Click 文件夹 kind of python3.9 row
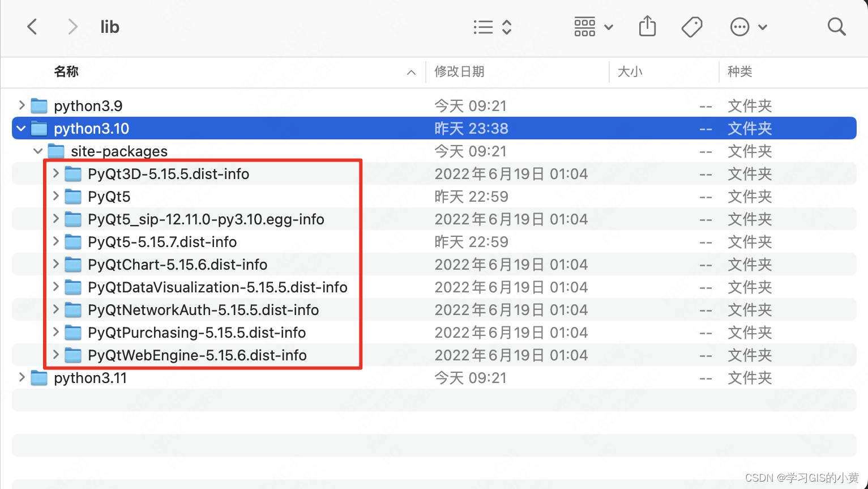Image resolution: width=868 pixels, height=489 pixels. tap(750, 106)
